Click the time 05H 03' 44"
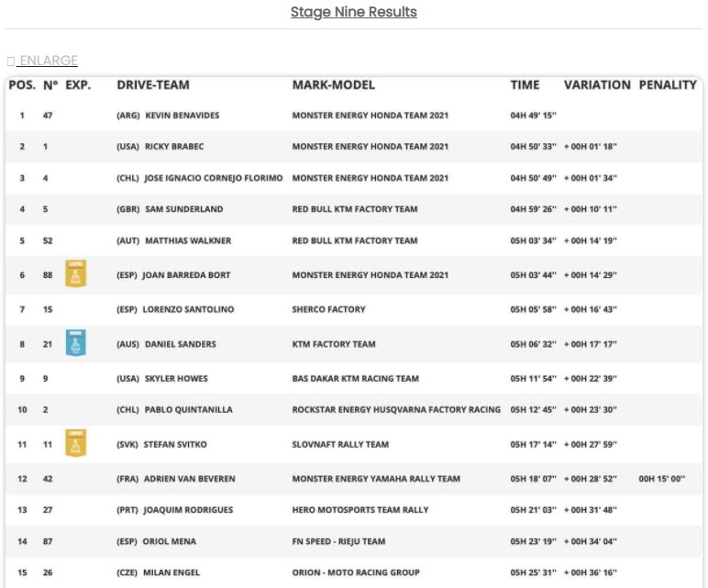 533,275
